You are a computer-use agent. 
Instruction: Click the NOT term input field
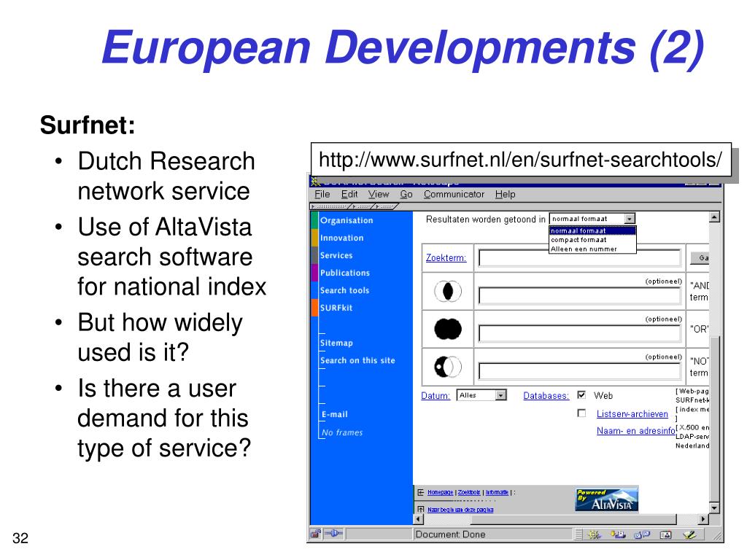(580, 371)
